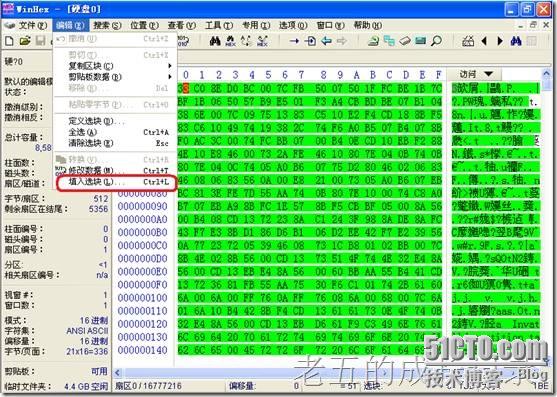The width and height of the screenshot is (557, 397).
Task: Click the magnifying glass toolbar icon
Action: pyautogui.click(x=436, y=41)
